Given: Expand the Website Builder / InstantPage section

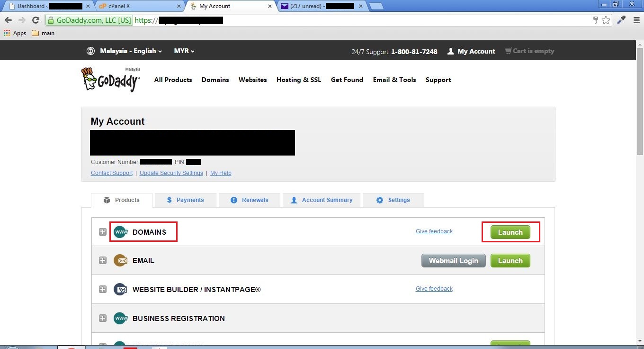Looking at the screenshot, I should coord(103,289).
